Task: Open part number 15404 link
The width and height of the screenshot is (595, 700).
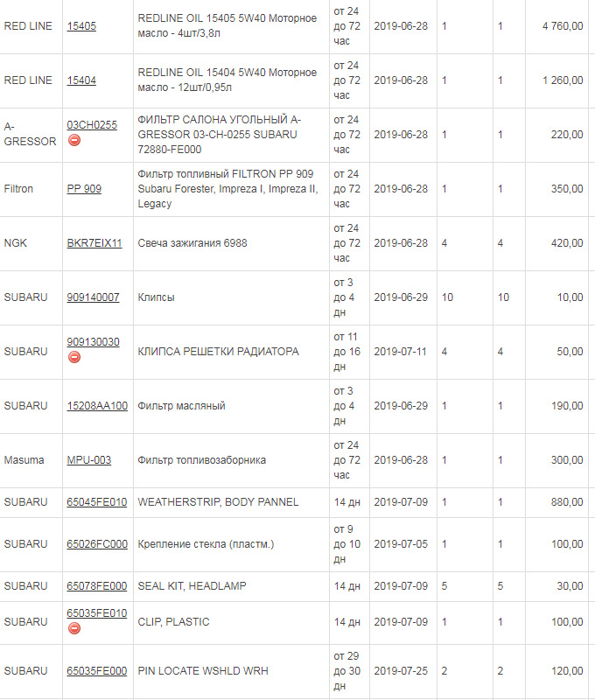Action: pyautogui.click(x=81, y=80)
